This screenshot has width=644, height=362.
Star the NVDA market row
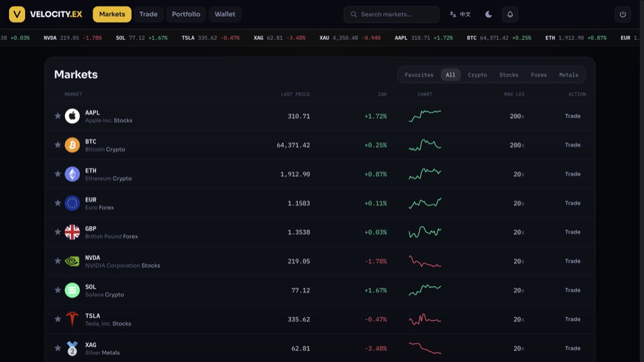tap(57, 261)
